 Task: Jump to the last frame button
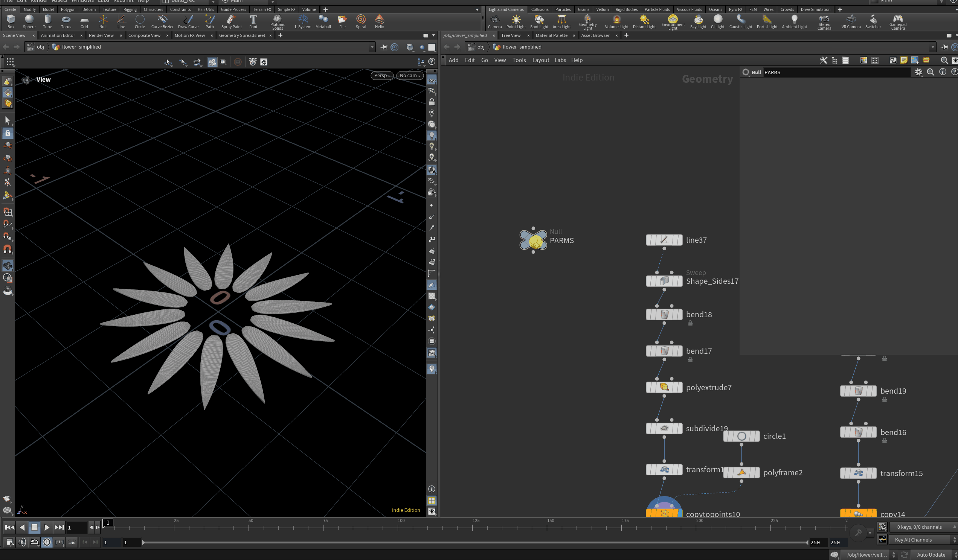59,527
